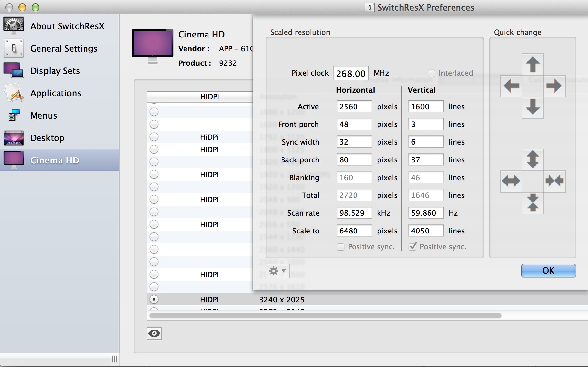Open the Menus pane

point(60,115)
